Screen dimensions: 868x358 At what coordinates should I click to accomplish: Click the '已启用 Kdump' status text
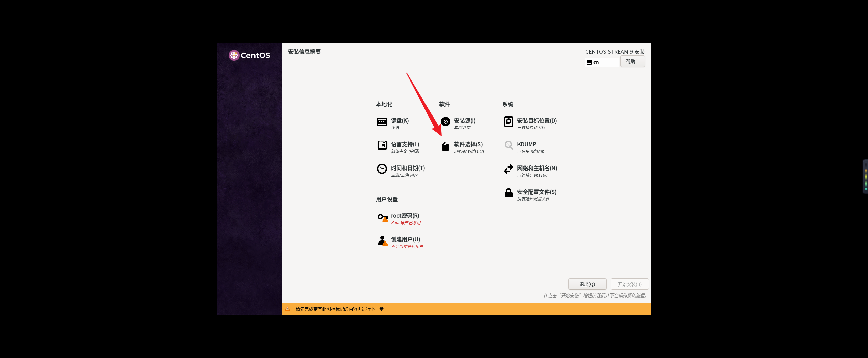point(531,151)
